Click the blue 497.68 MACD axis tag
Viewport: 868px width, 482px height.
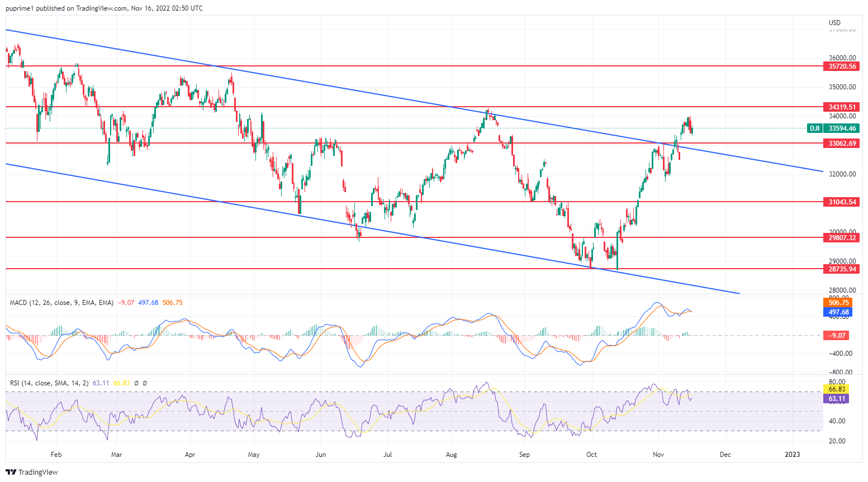pyautogui.click(x=838, y=312)
